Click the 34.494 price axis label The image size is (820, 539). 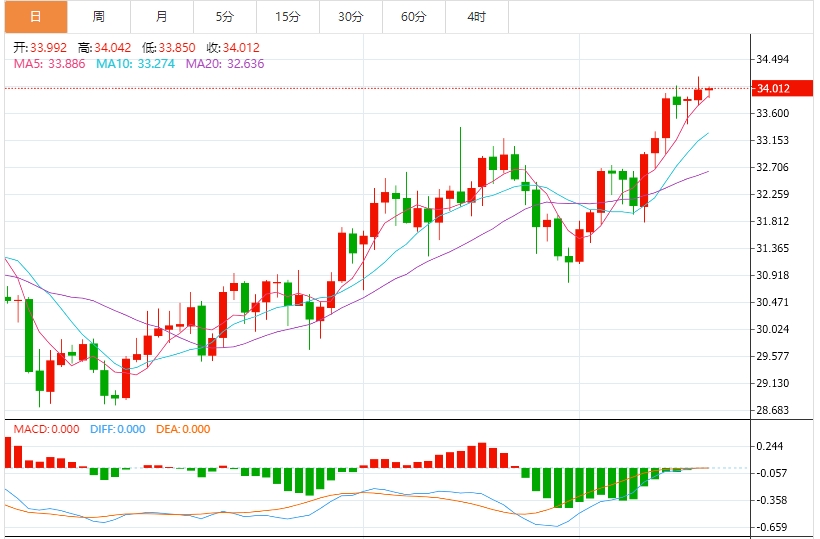(x=772, y=60)
